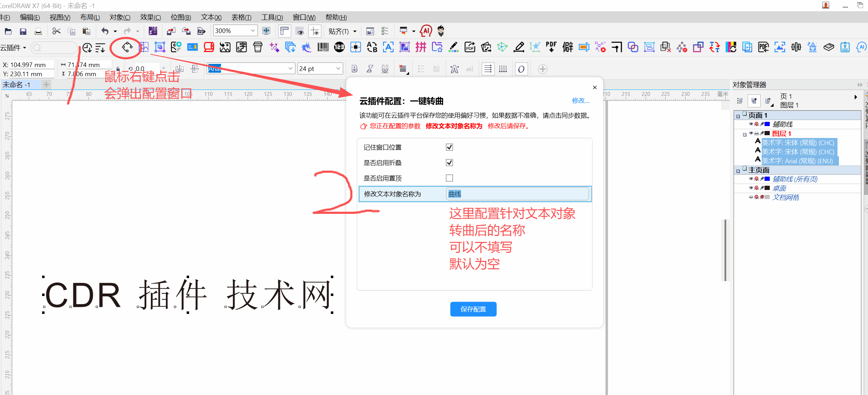Collapse the 页面 1 tree node

pos(738,116)
